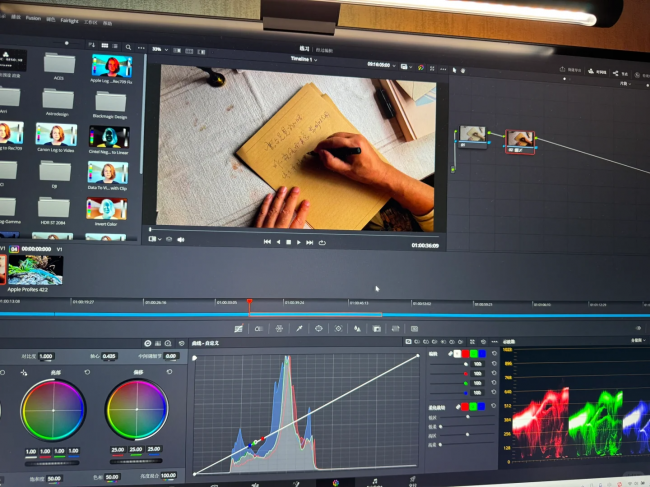Screen dimensions: 650x487
Task: Open the viewer zoom percentage dropdown
Action: [x=160, y=49]
